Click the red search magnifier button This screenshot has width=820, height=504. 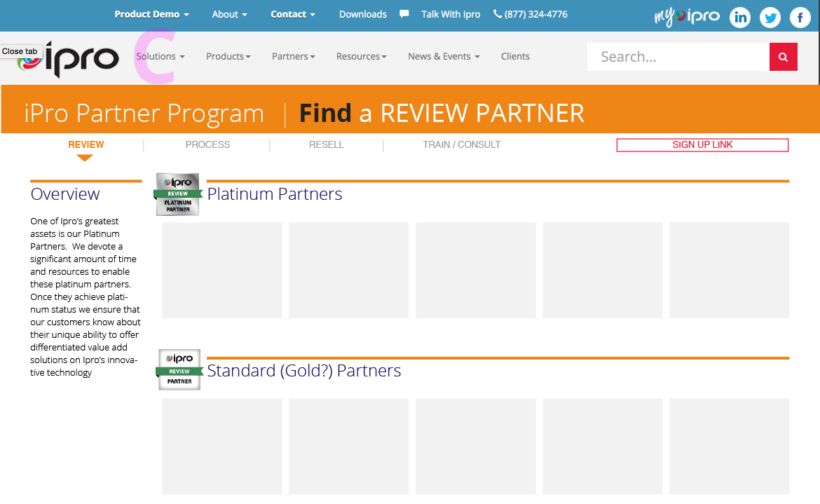[783, 57]
